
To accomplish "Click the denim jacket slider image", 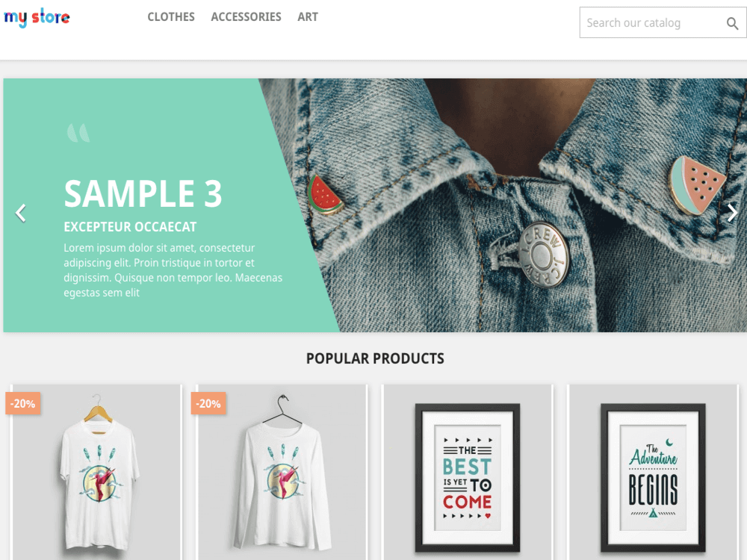I will [x=524, y=205].
